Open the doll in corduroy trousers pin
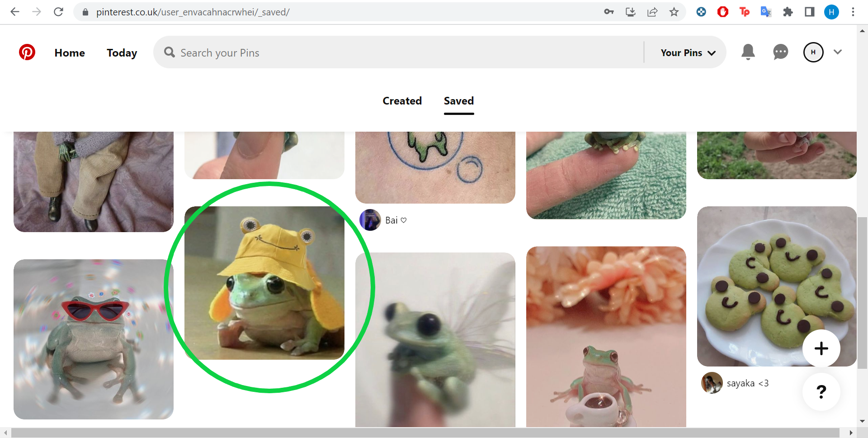Screen dimensions: 868x438 click(94, 182)
